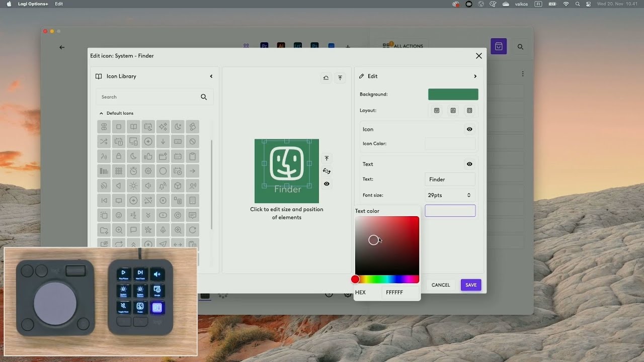Click the swap icon beside the Finder preview
Image resolution: width=644 pixels, height=362 pixels.
point(327,171)
